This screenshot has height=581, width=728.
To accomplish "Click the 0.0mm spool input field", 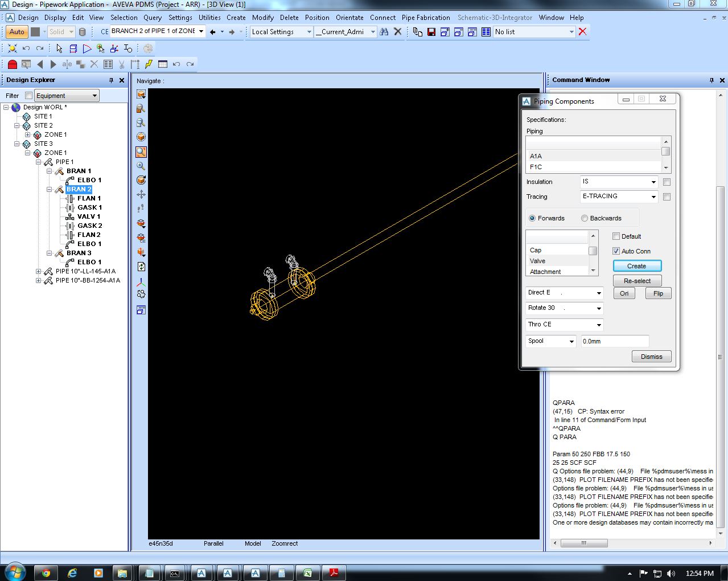I will [x=615, y=341].
